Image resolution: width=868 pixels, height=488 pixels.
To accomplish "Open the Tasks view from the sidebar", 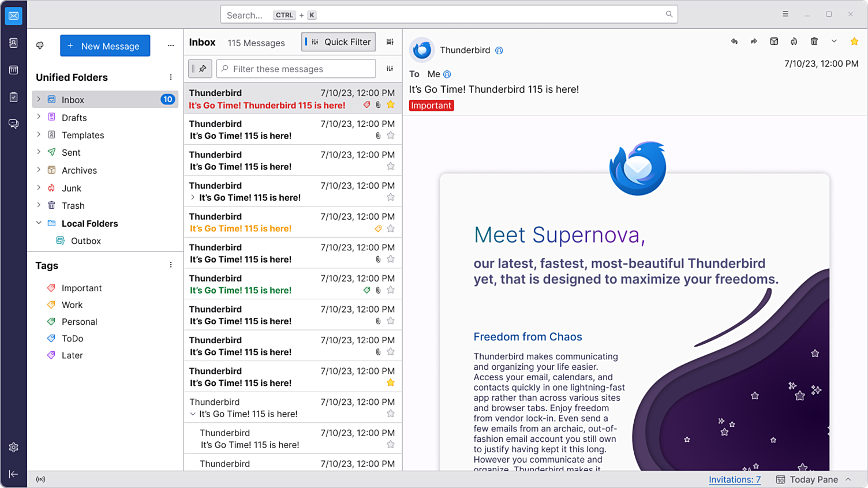I will (x=13, y=97).
